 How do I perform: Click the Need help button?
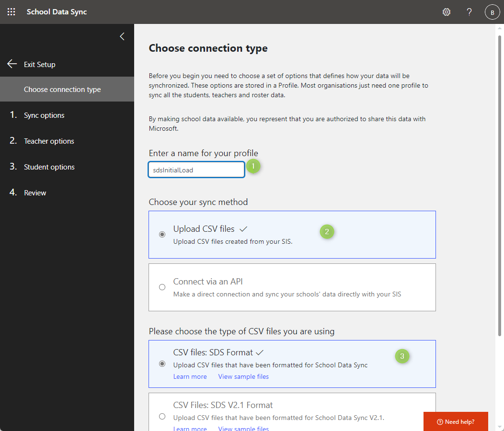(456, 421)
